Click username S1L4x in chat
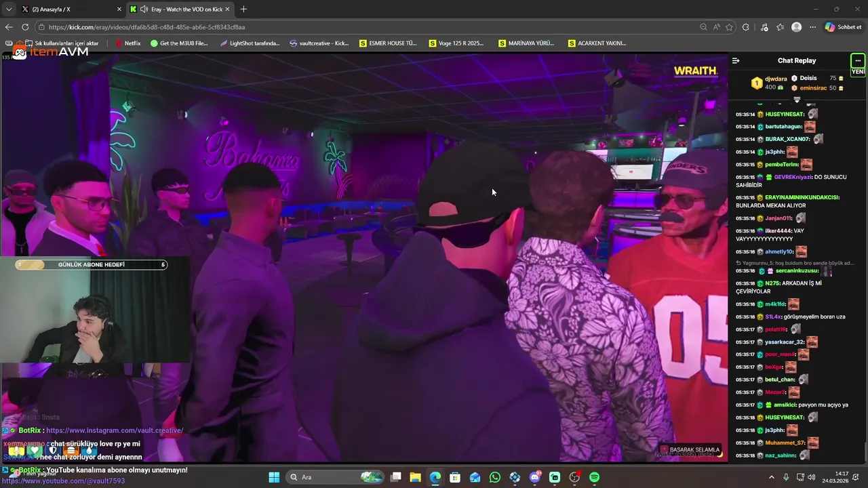Screen dimensions: 868x488 [x=773, y=317]
